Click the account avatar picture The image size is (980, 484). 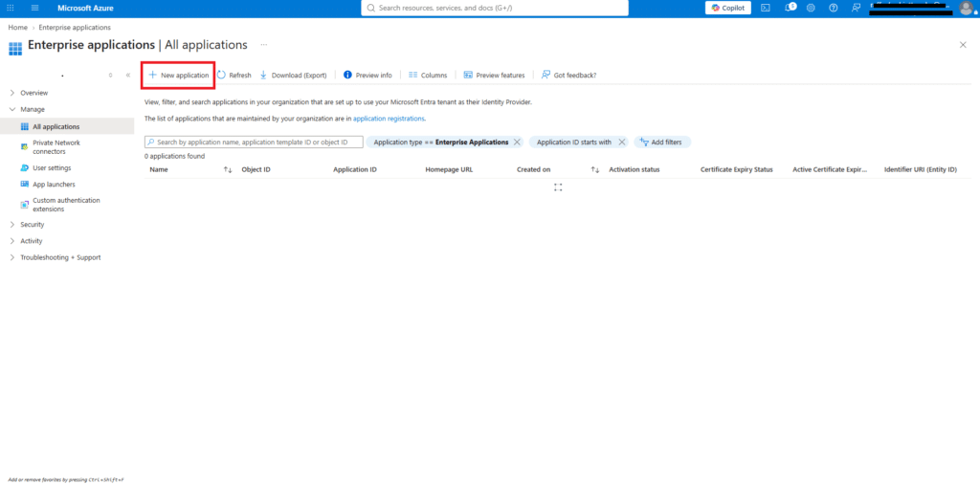(966, 8)
